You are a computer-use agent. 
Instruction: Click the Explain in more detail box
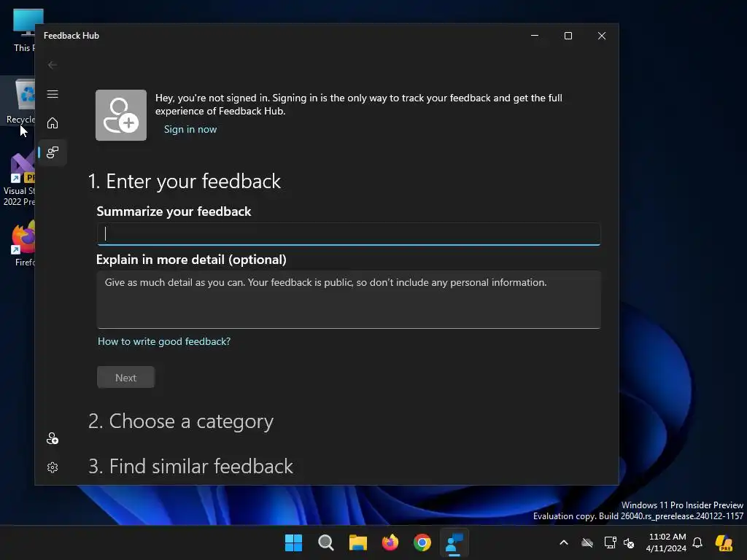click(x=349, y=300)
